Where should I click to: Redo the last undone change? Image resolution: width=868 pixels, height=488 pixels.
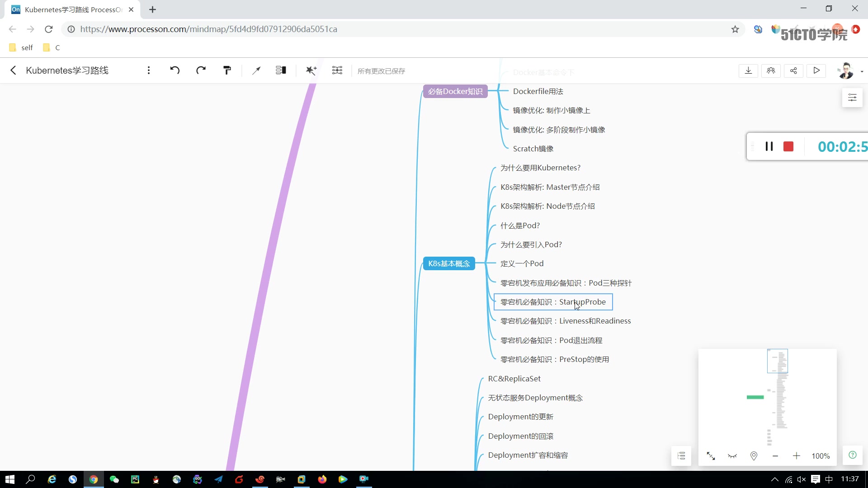click(201, 70)
